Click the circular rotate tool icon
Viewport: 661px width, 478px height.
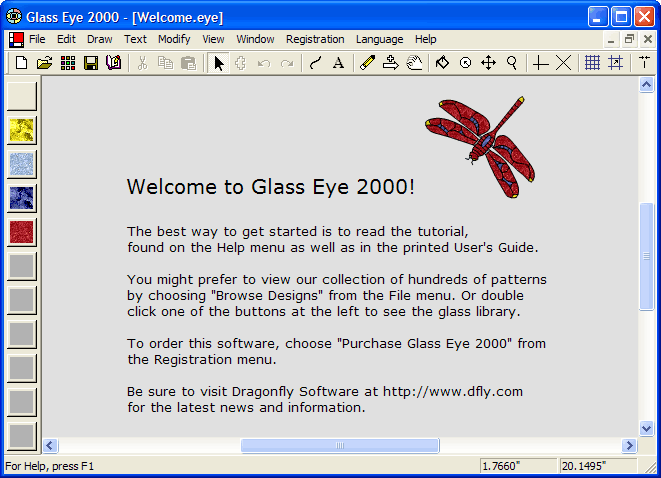pyautogui.click(x=465, y=63)
